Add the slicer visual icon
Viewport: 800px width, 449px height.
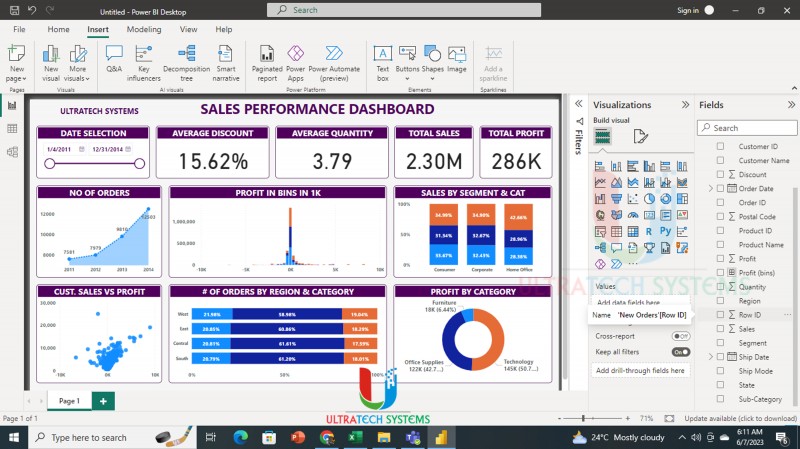pyautogui.click(x=600, y=231)
